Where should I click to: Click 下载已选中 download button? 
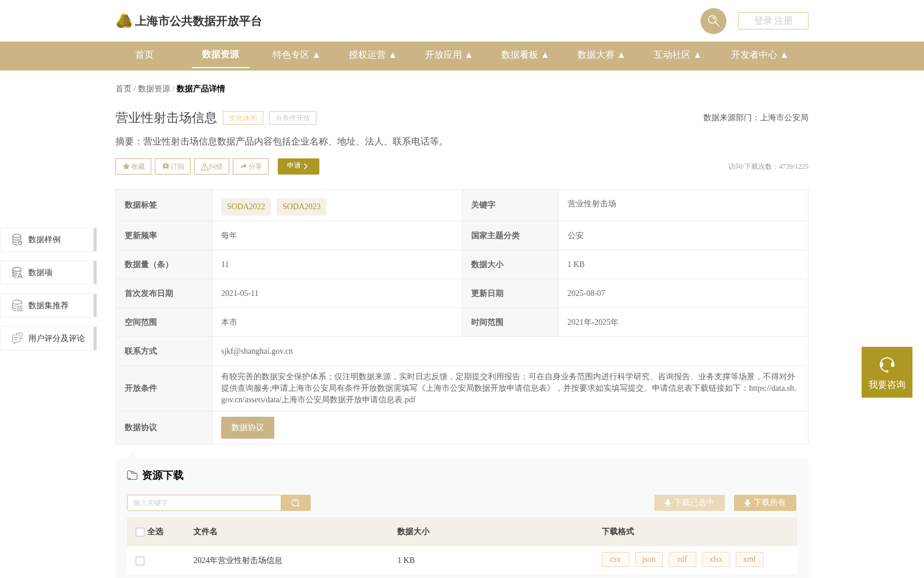(x=690, y=503)
